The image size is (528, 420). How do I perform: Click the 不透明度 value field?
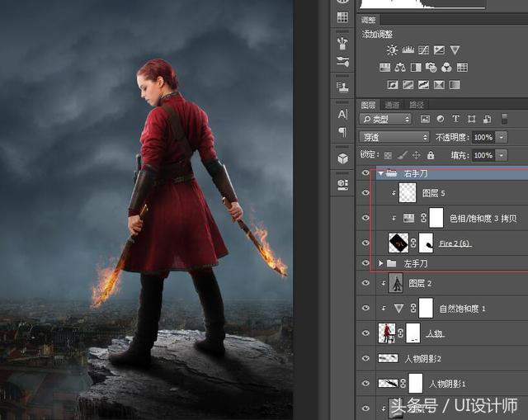[483, 137]
